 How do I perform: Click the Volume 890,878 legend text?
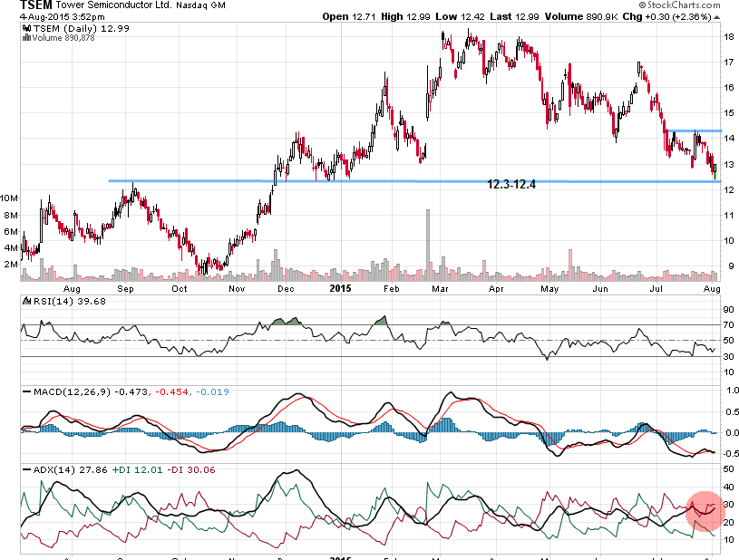(63, 38)
